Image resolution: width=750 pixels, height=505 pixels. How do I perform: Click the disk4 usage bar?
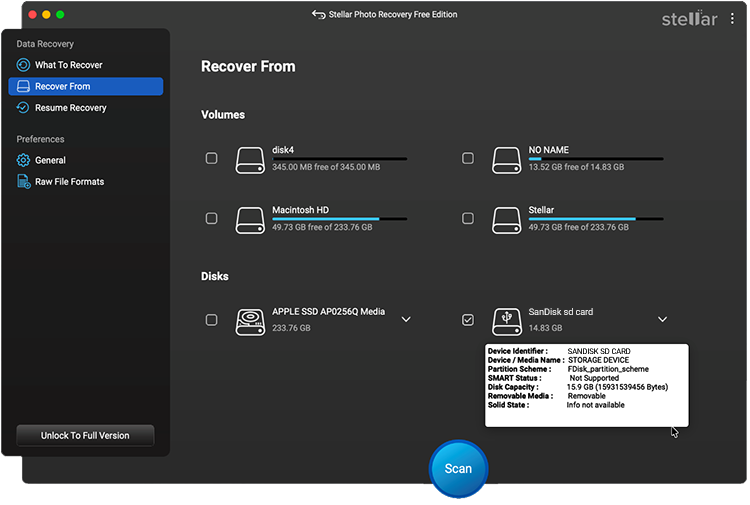click(x=340, y=159)
